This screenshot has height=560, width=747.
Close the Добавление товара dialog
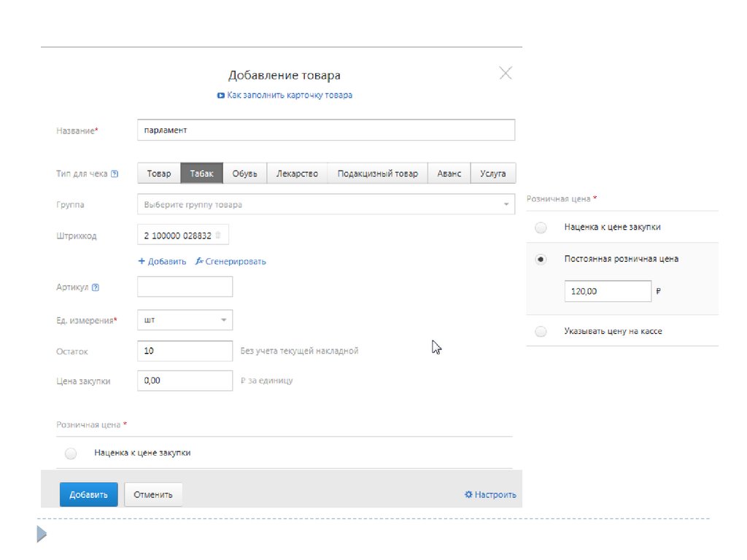tap(506, 73)
